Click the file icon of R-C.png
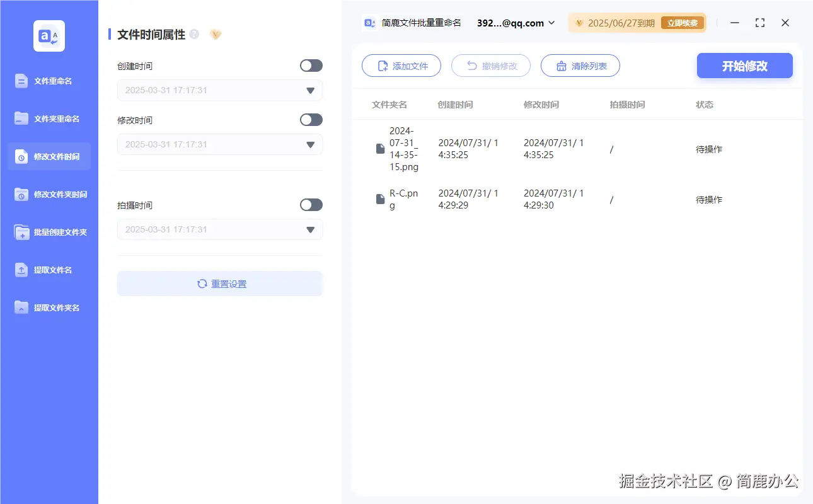 click(380, 199)
